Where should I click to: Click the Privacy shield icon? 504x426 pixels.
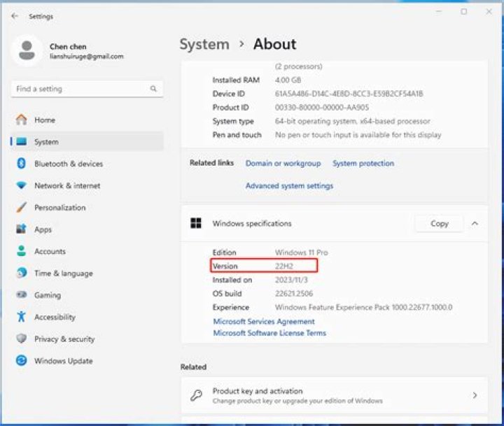[x=22, y=339]
